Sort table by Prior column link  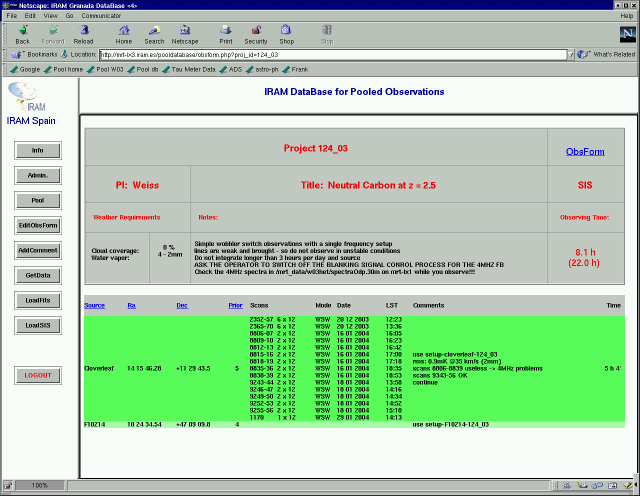click(x=236, y=305)
